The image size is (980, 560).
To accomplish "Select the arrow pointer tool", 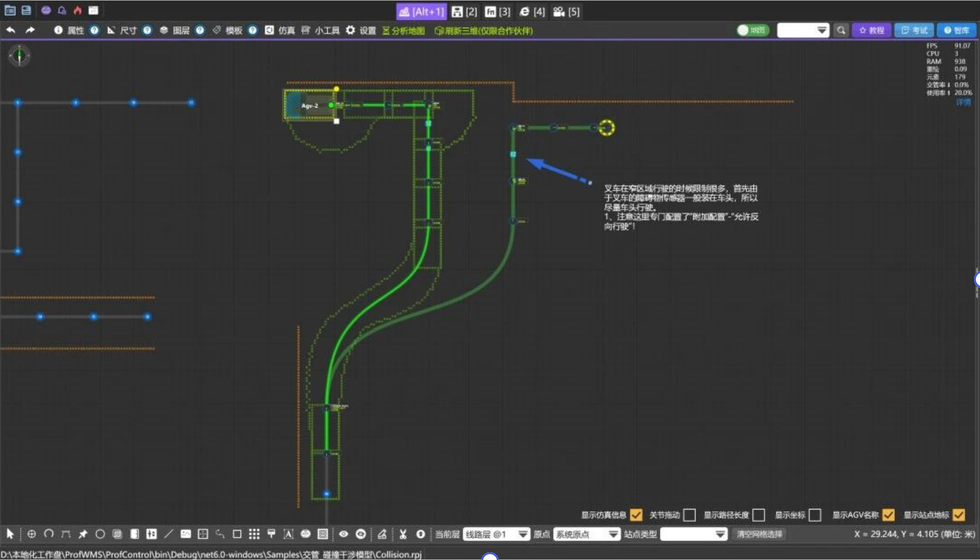I will [10, 534].
